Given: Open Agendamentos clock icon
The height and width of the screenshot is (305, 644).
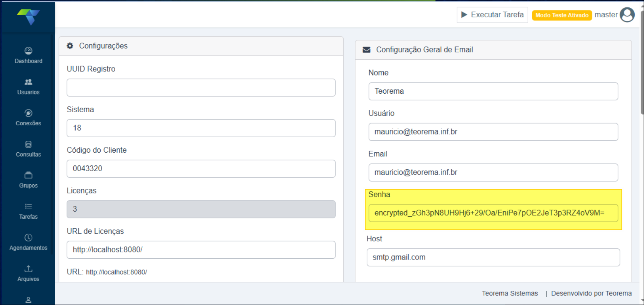Looking at the screenshot, I should [x=28, y=238].
